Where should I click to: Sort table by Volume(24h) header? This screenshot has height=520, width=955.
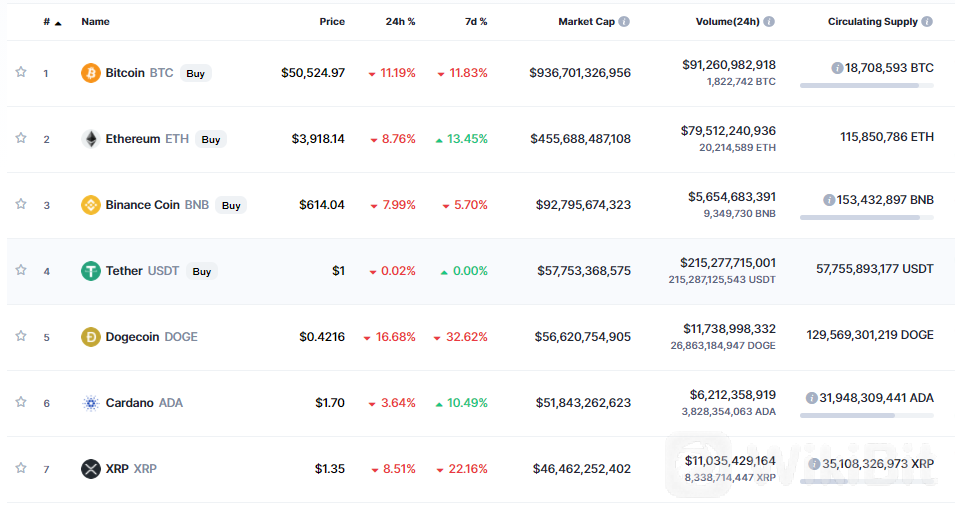(728, 21)
